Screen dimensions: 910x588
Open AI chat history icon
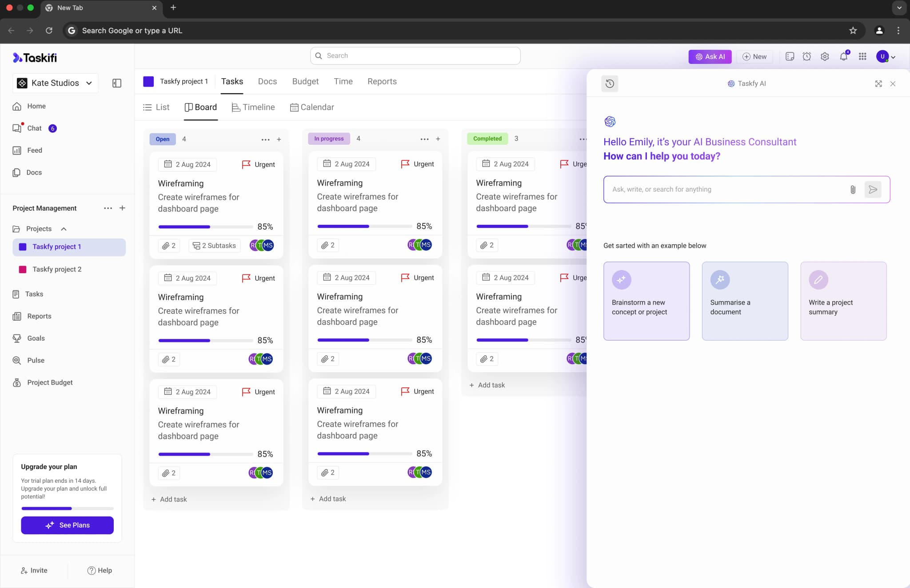[610, 83]
